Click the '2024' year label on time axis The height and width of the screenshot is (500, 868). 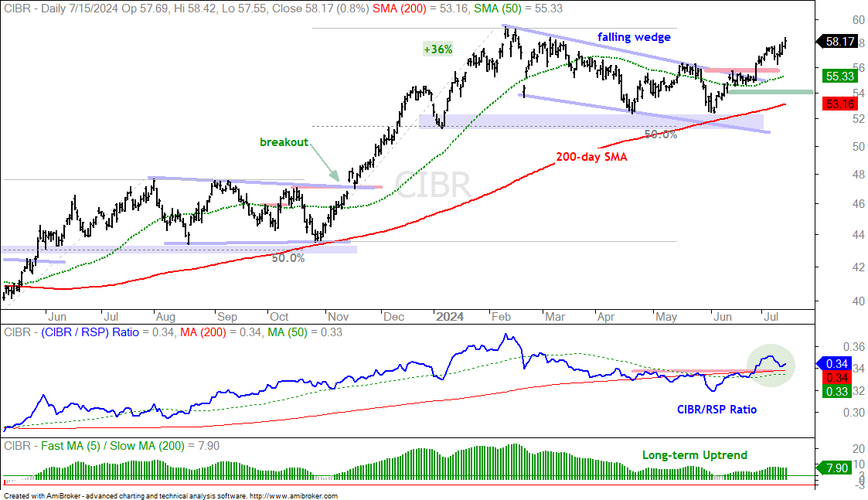coord(450,317)
